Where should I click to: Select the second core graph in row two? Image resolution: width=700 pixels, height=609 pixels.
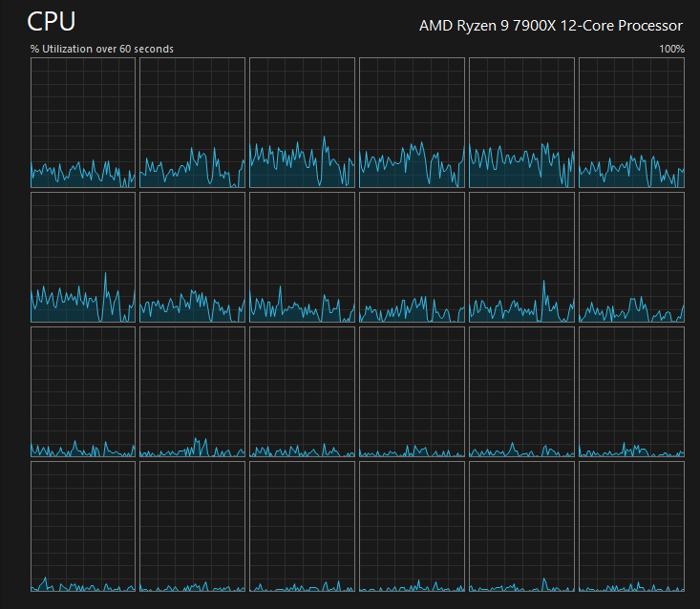click(x=192, y=258)
